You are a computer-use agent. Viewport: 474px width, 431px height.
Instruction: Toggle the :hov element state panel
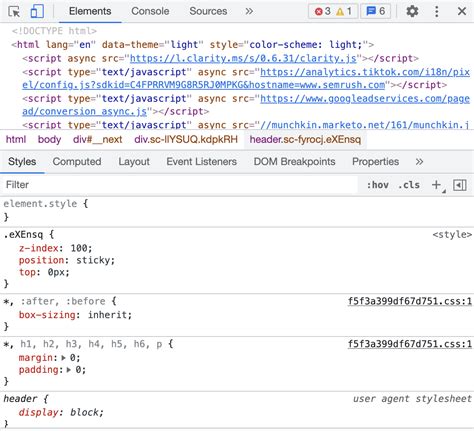(x=378, y=185)
